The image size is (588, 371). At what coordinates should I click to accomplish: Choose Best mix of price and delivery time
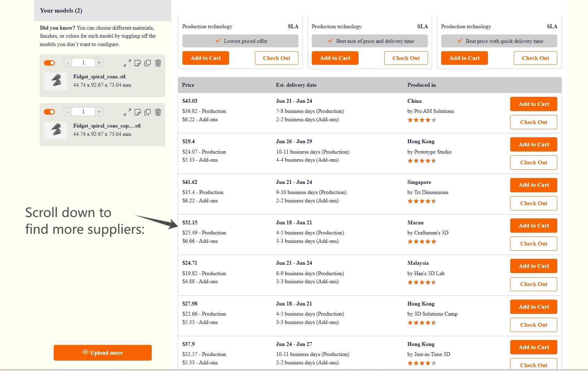pyautogui.click(x=370, y=41)
